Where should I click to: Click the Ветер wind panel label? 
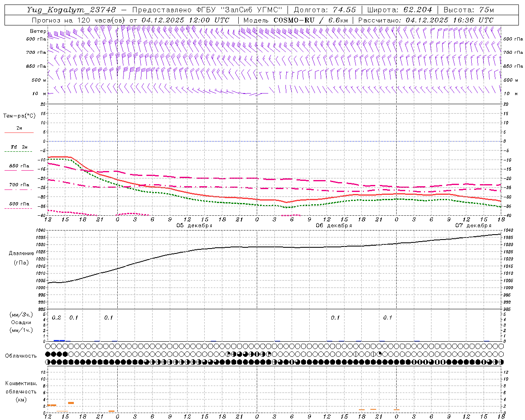pyautogui.click(x=38, y=31)
